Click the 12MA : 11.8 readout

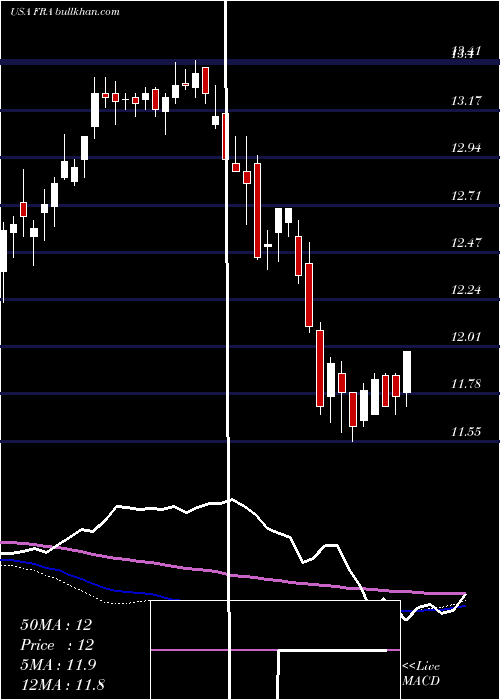tap(62, 685)
